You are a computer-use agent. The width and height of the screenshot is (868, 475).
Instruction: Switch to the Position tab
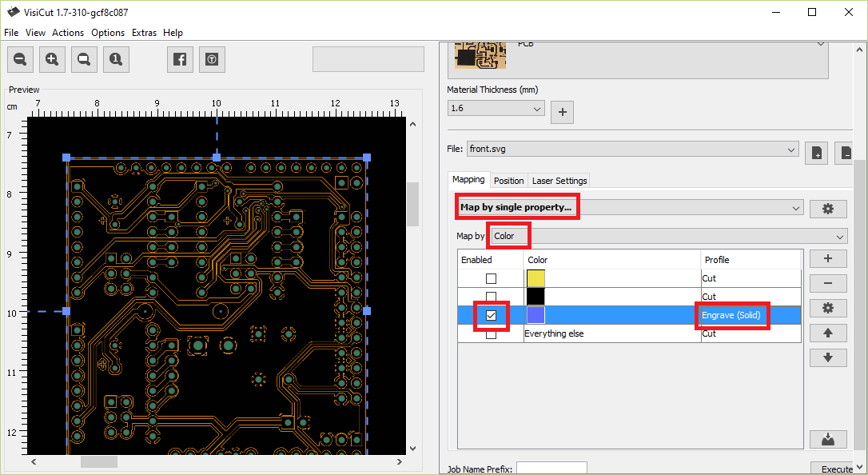[x=509, y=181]
